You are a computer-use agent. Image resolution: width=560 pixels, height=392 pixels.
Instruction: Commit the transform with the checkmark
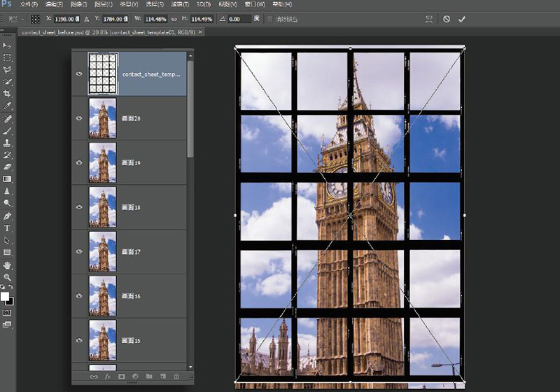coord(462,19)
